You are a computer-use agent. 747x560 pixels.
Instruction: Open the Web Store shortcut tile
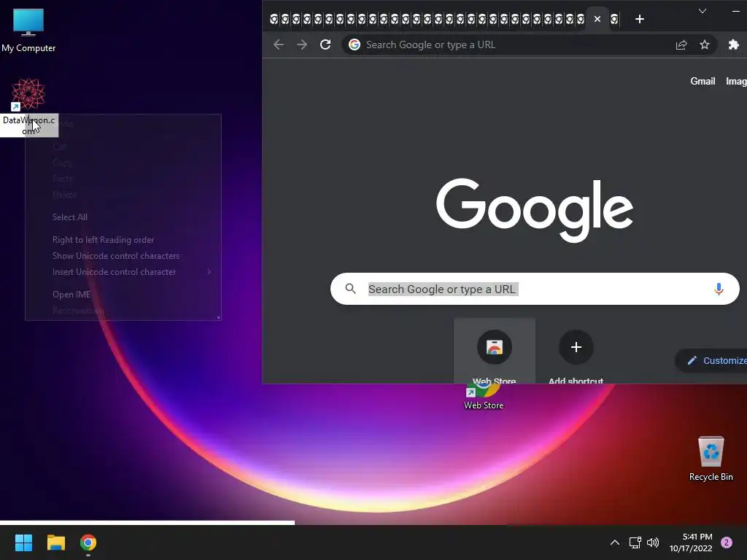click(x=495, y=351)
